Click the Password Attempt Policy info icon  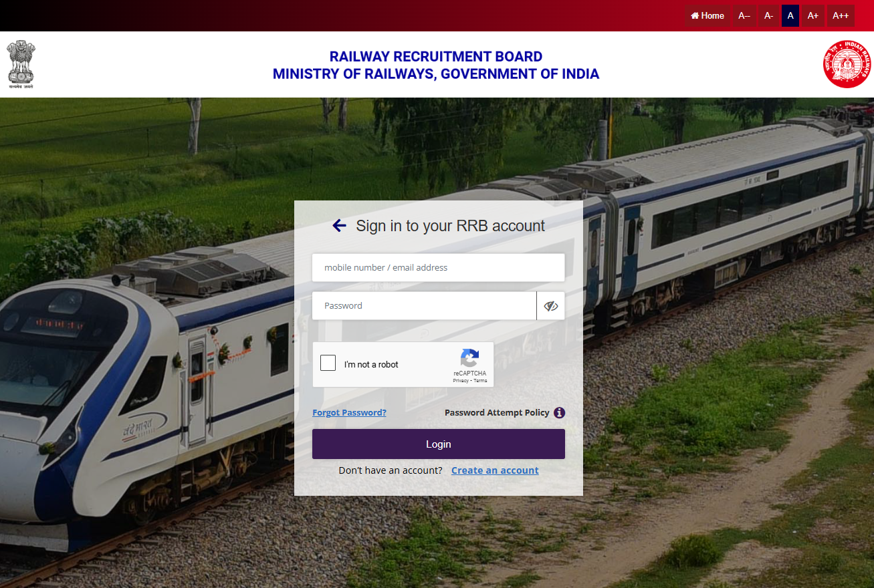click(x=560, y=412)
